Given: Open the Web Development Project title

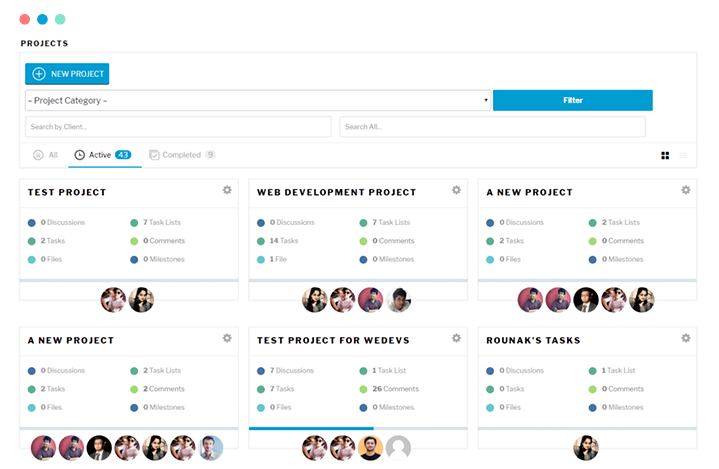Looking at the screenshot, I should coord(337,193).
